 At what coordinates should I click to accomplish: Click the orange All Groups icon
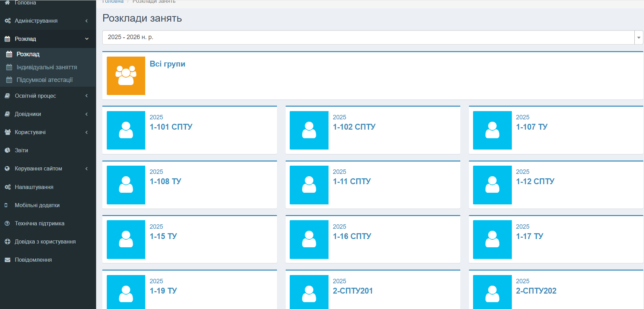coord(126,76)
